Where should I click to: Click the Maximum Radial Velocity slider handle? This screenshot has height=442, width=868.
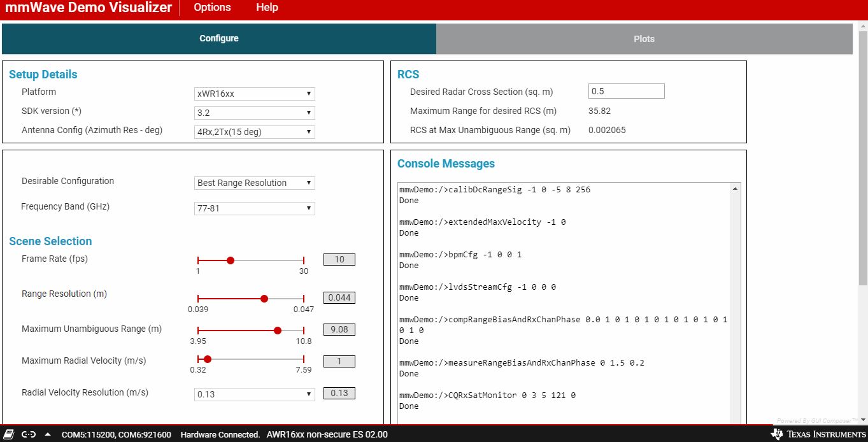pos(207,359)
